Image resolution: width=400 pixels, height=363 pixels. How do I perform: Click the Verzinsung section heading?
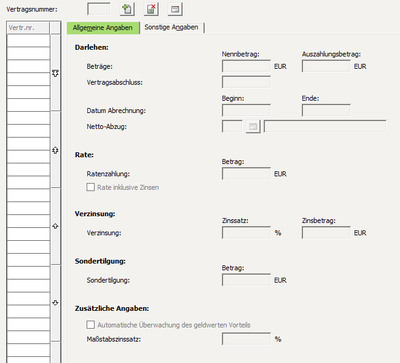(95, 214)
